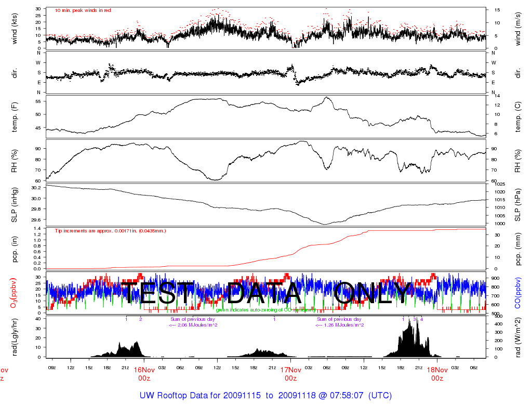Select the "1.26 MJoules/m^2" previous day sum

click(344, 325)
